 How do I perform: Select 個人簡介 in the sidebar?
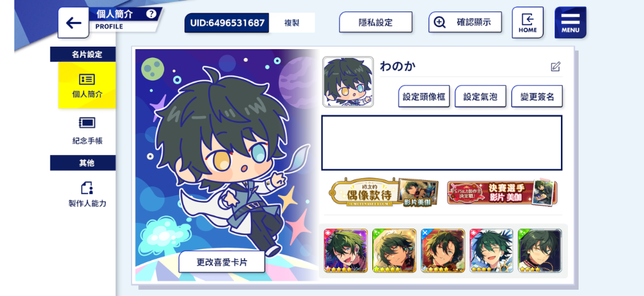(x=87, y=85)
